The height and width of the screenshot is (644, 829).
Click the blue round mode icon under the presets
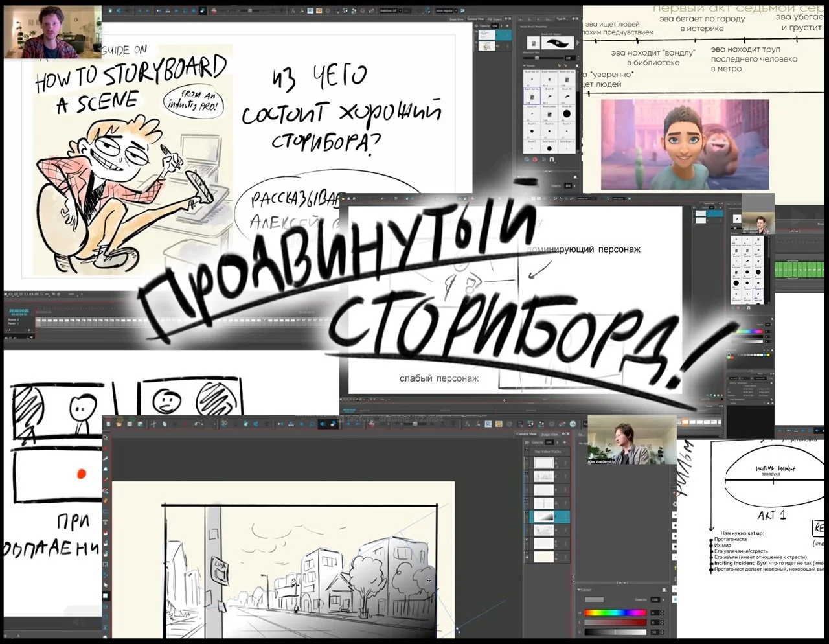(527, 159)
